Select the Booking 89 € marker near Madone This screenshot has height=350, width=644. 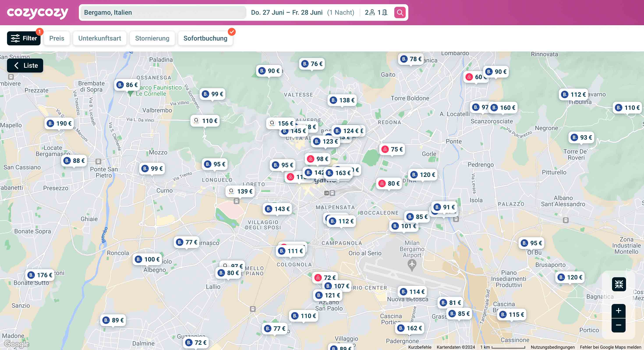(x=113, y=320)
